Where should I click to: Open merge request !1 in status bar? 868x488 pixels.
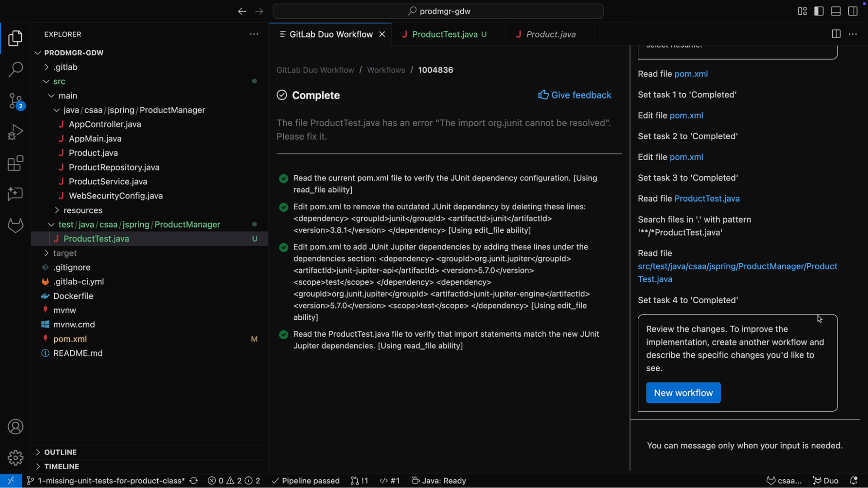coord(360,481)
